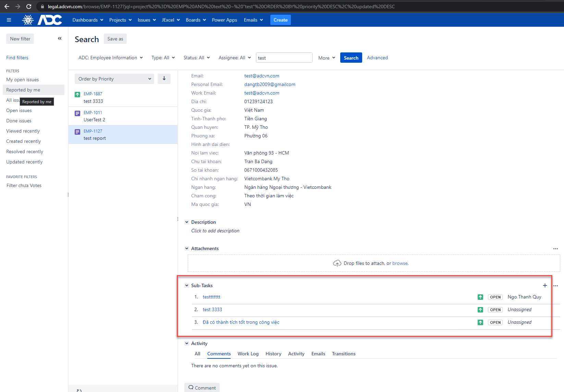Click the plus icon to add a sub-task
The image size is (564, 392).
tap(545, 285)
